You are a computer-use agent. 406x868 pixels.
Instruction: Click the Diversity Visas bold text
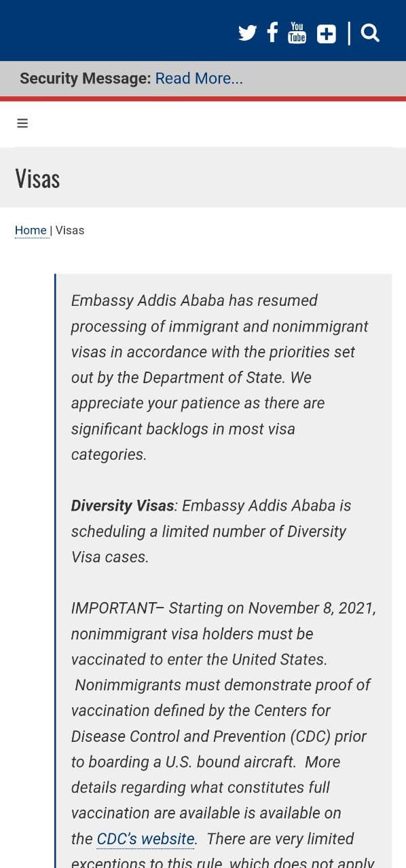(x=122, y=506)
